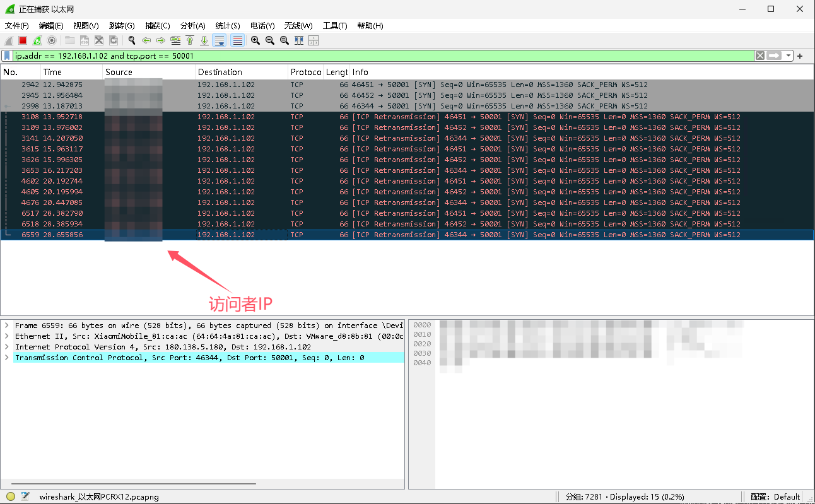Viewport: 815px width, 504px height.
Task: Go to the previous packet arrow
Action: [x=146, y=40]
